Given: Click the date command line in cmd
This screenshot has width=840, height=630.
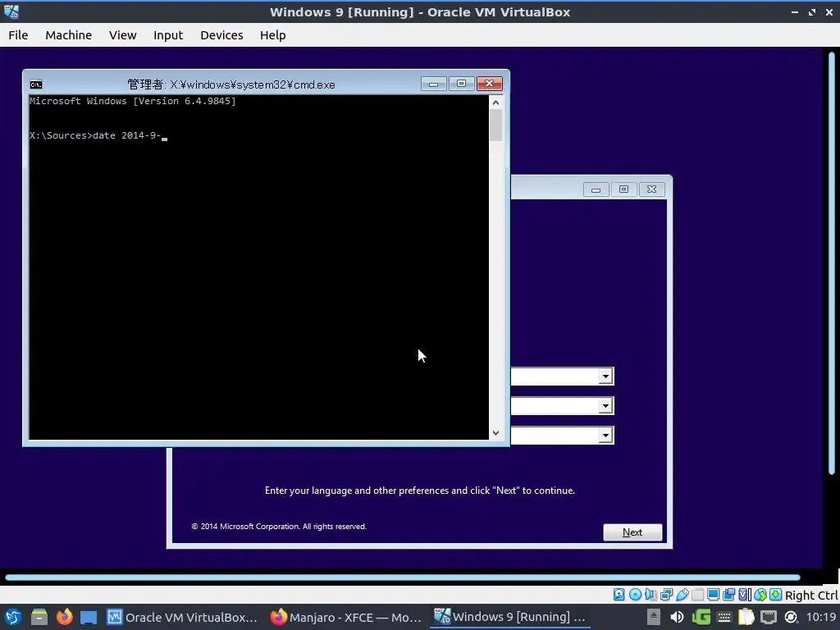Looking at the screenshot, I should coord(98,135).
